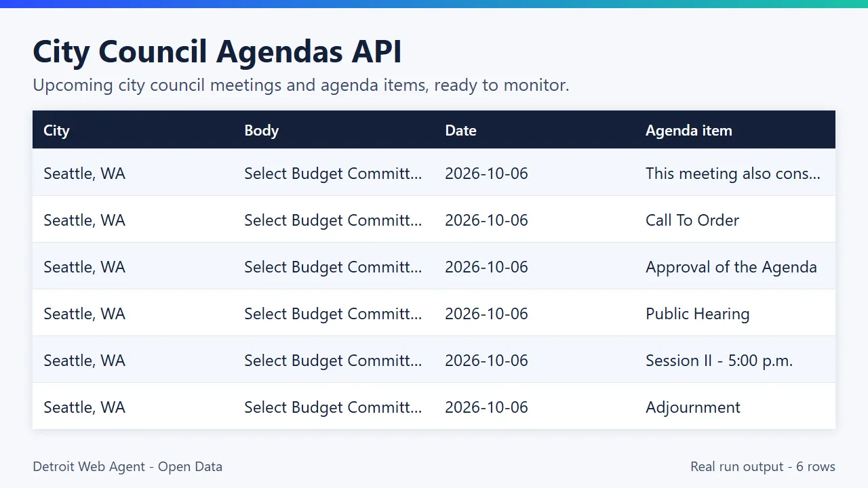Select the 2026-10-06 date in the Session II row
Viewport: 868px width, 488px height.
(x=486, y=360)
